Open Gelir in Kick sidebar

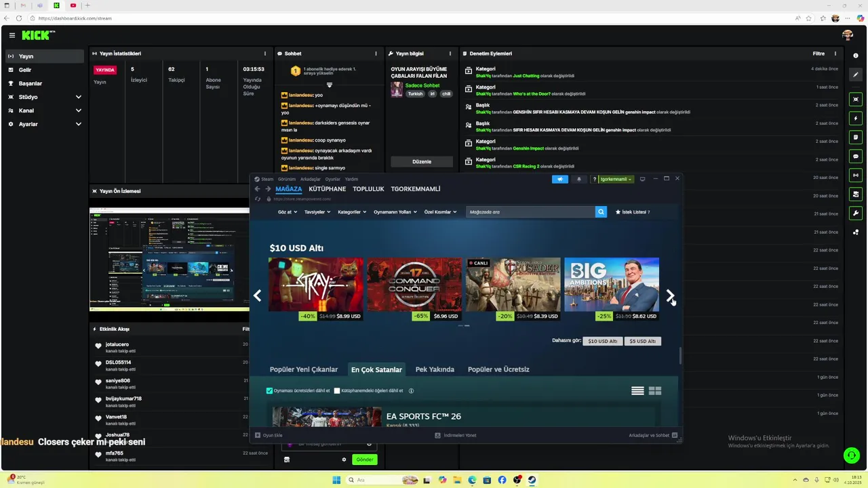coord(45,70)
